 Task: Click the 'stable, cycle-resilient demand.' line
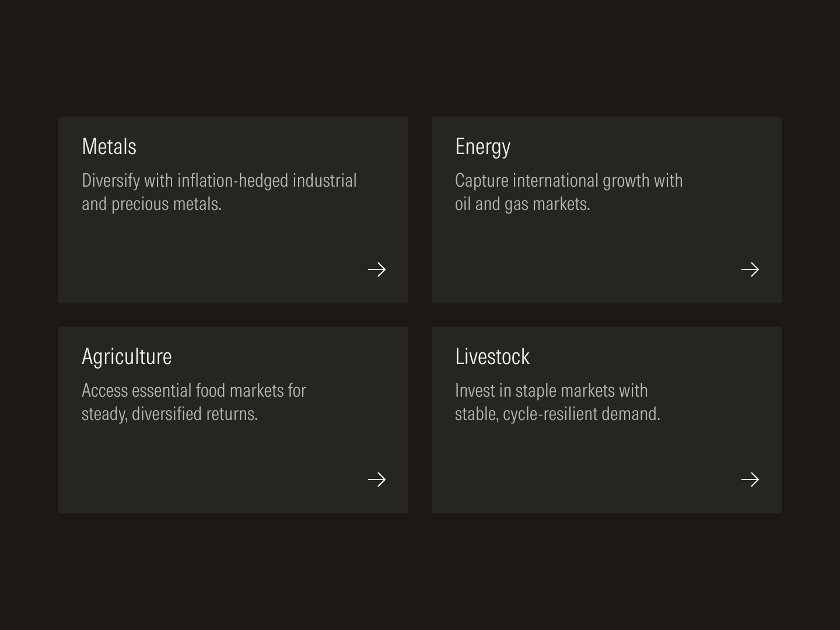(558, 414)
